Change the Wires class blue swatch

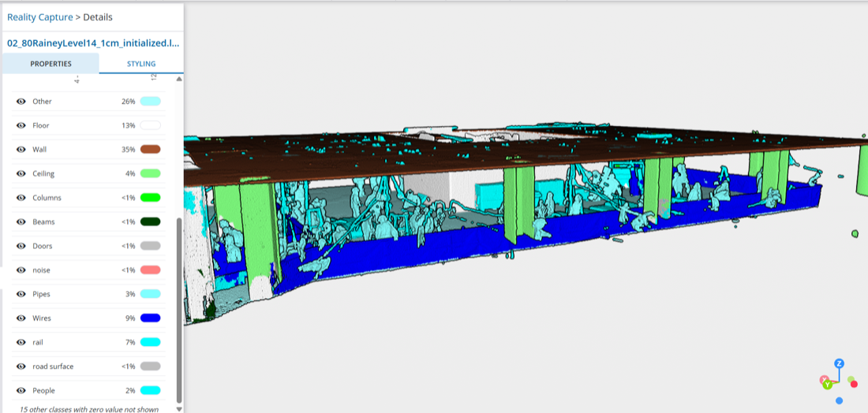(151, 318)
